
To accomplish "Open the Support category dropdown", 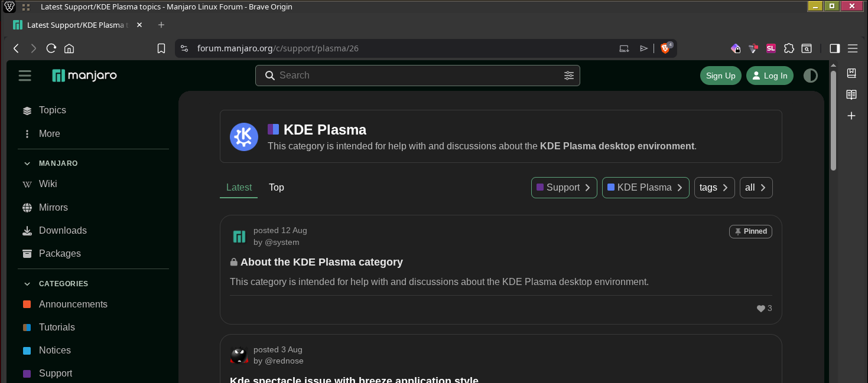I will coord(564,188).
